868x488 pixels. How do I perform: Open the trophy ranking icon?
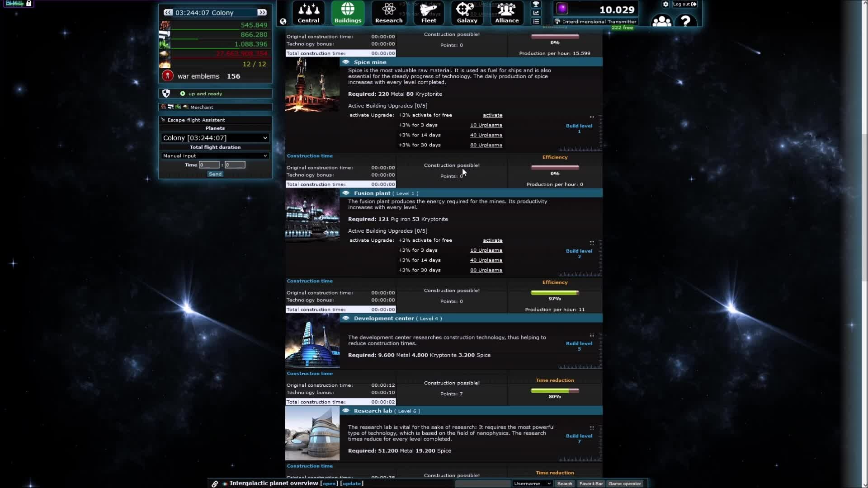click(536, 5)
